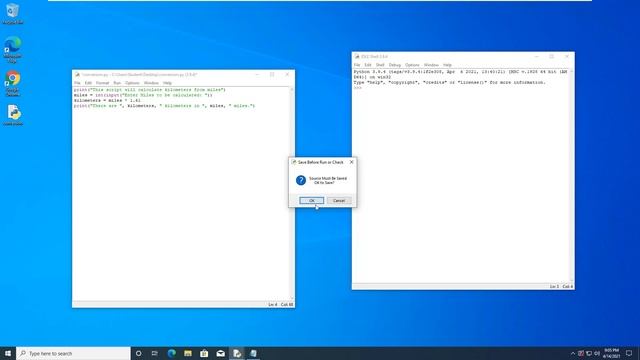Open the network status tray icon

(589, 353)
